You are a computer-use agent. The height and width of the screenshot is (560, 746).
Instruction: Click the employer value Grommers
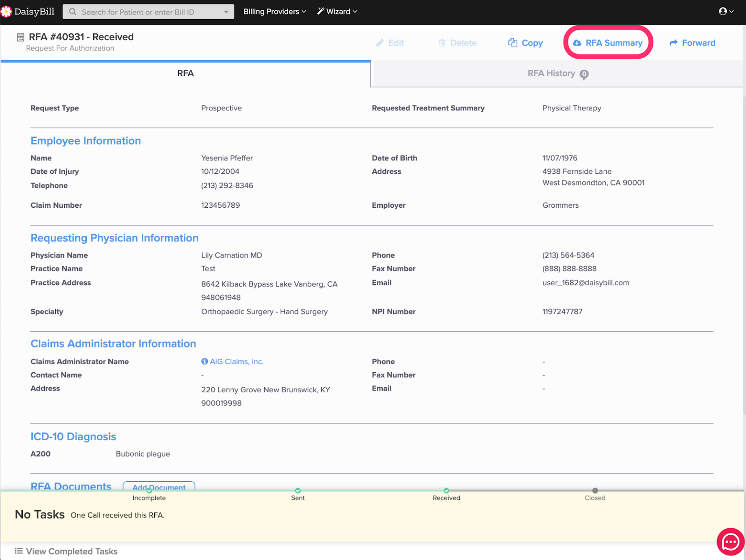click(x=560, y=205)
